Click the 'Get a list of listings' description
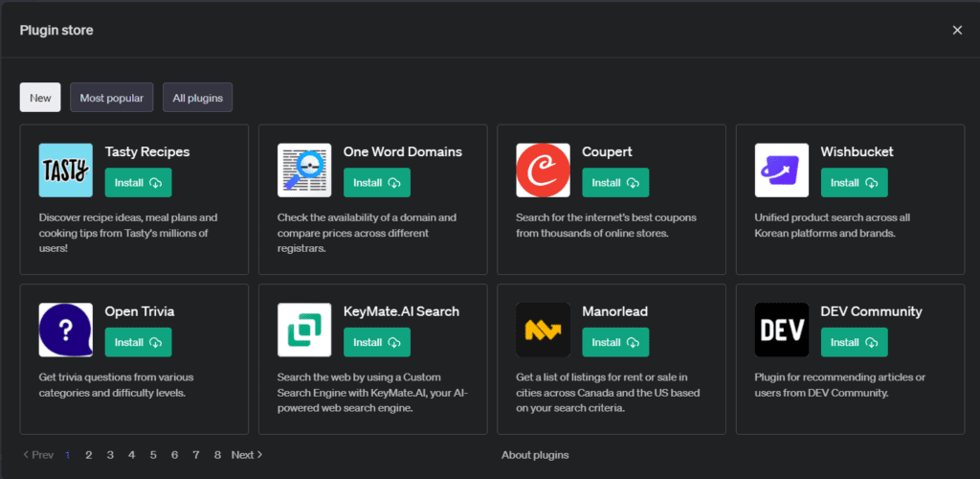Image resolution: width=980 pixels, height=479 pixels. pyautogui.click(x=608, y=393)
